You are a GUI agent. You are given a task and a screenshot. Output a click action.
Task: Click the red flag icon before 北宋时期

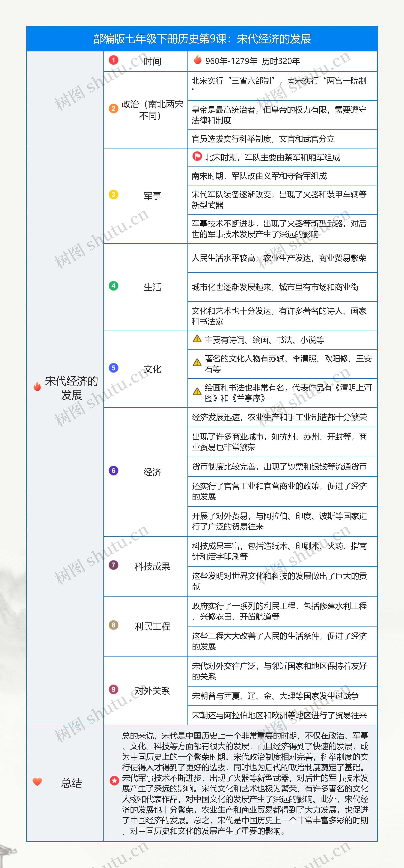197,156
